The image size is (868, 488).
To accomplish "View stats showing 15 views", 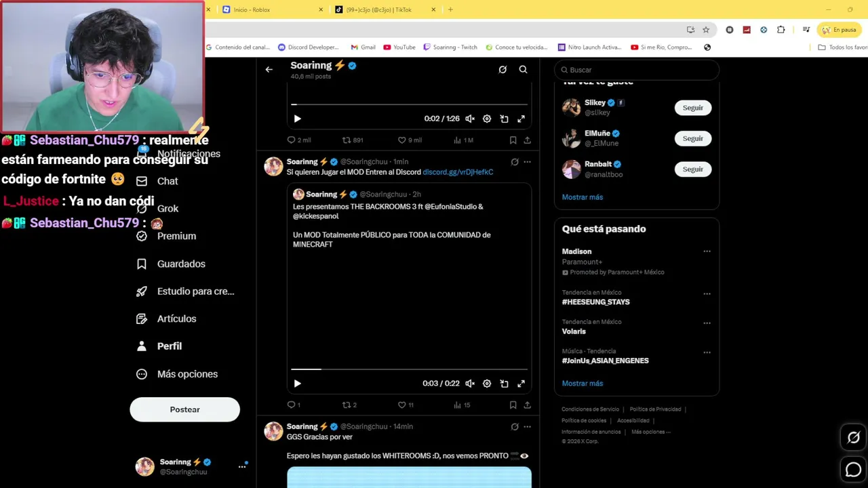I will click(461, 405).
